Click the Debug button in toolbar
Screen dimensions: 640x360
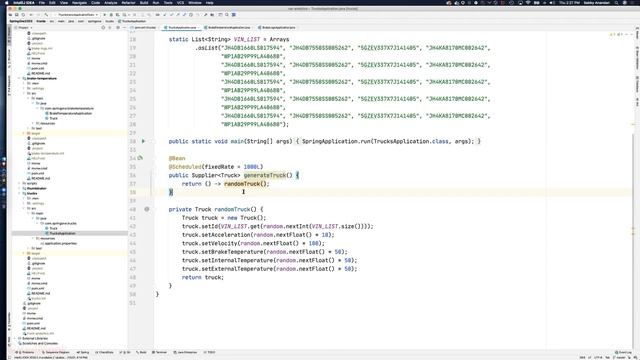[111, 15]
